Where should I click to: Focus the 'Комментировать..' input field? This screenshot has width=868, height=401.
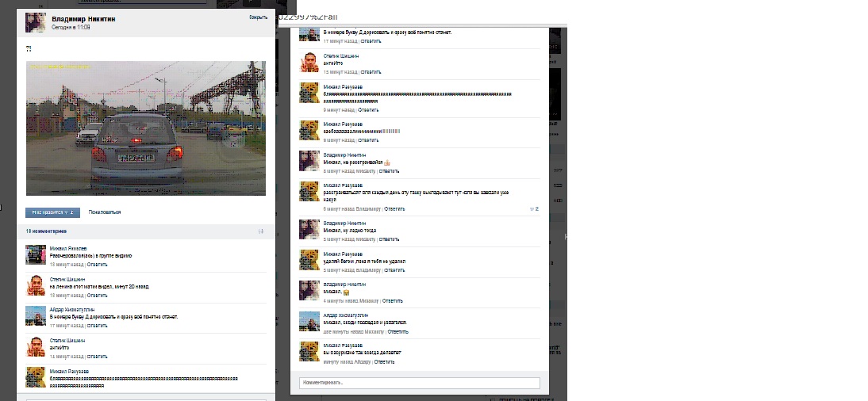coord(420,383)
